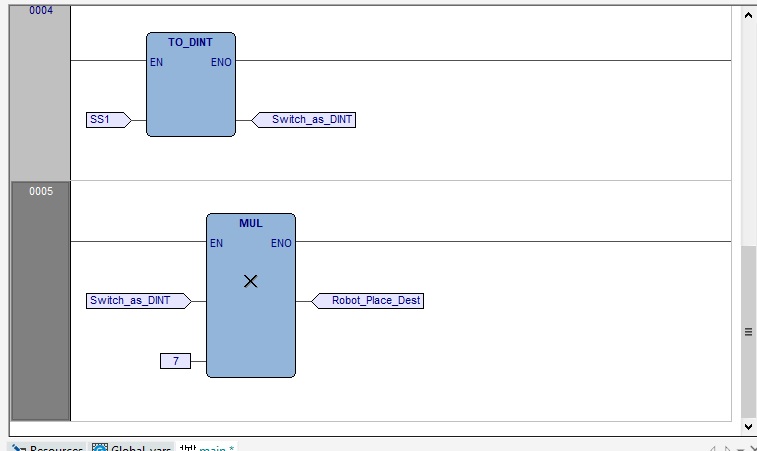757x451 pixels.
Task: Select the TO_DINT function block
Action: [x=191, y=85]
